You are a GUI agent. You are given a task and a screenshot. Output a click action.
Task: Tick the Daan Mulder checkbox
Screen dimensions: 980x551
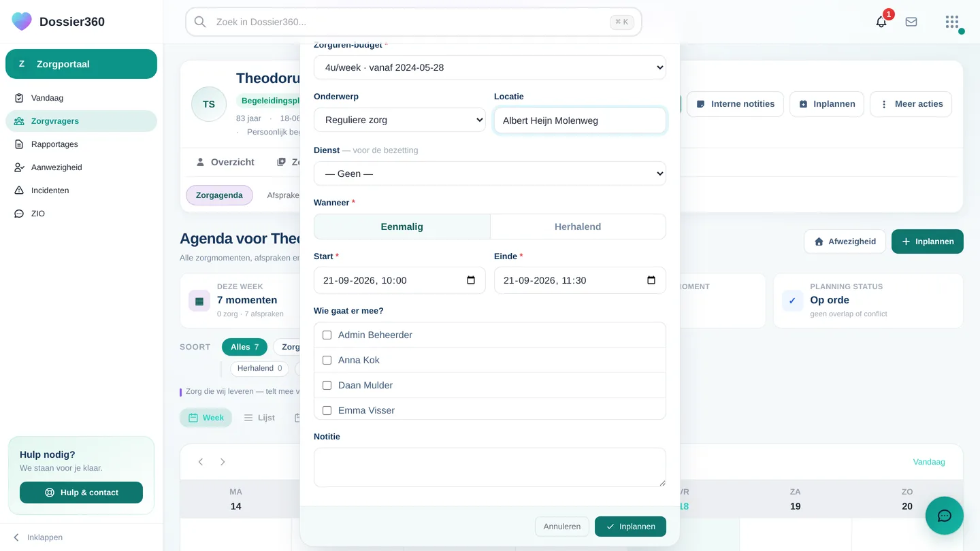(327, 385)
